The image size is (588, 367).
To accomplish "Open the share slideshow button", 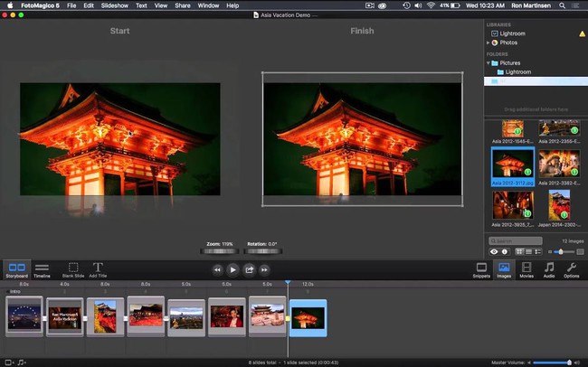I will pos(249,269).
